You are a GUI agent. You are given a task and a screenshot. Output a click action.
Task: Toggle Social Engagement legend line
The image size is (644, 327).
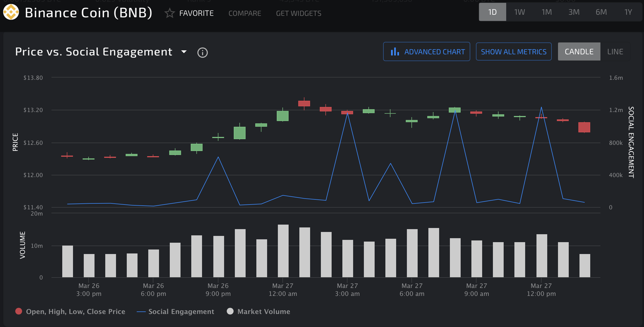(x=141, y=311)
